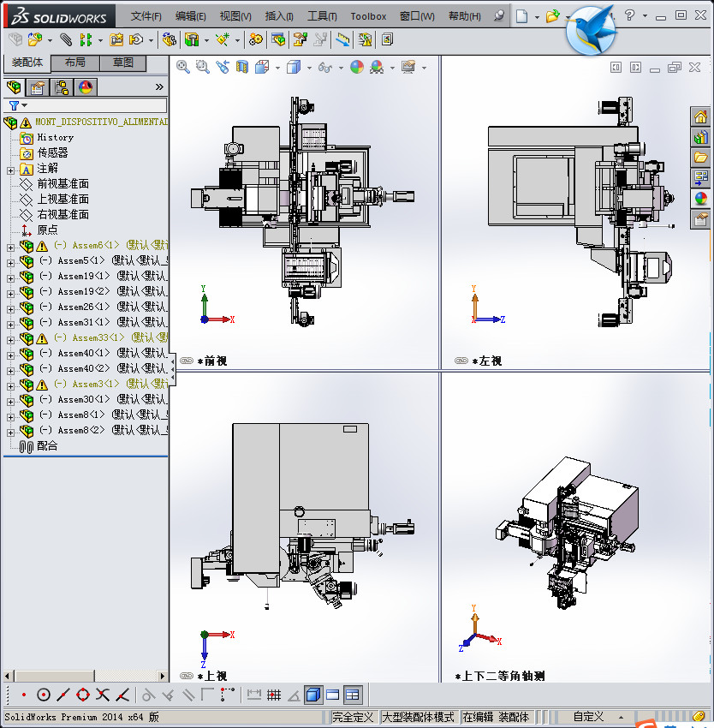Open the SolidWorks Resources home tab
Viewport: 714px width, 728px height.
pos(700,117)
